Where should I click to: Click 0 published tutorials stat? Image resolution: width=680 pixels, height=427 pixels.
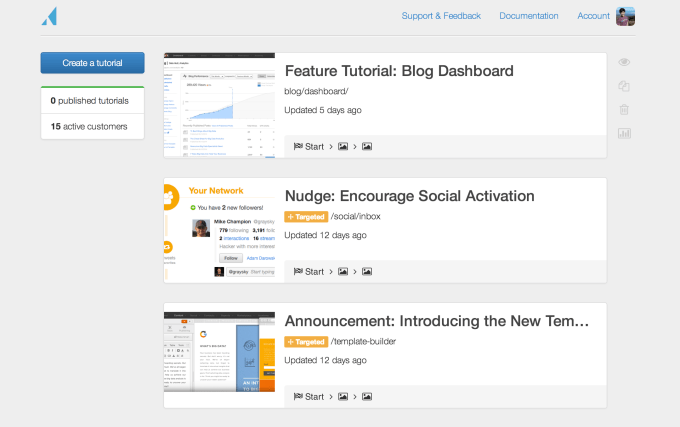point(90,101)
